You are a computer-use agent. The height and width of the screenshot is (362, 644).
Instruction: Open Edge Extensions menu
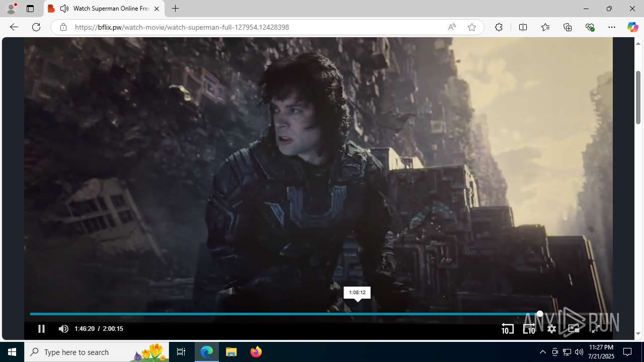[499, 27]
